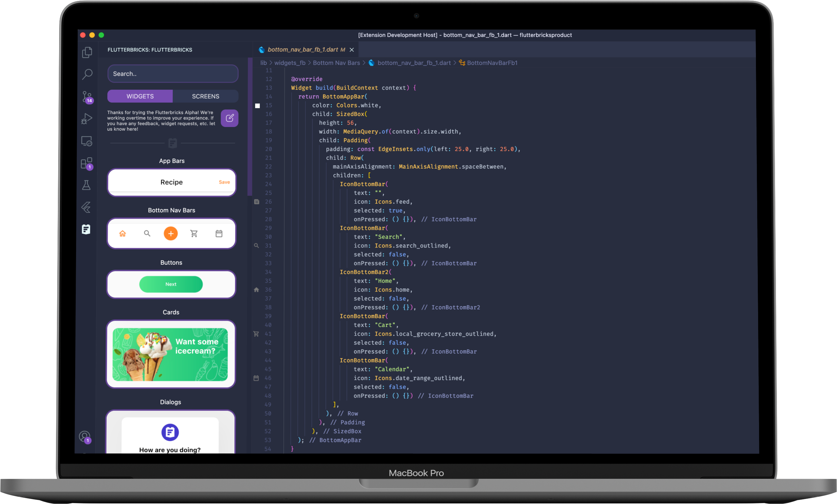
Task: Switch to the SCREENS toggle
Action: (206, 96)
